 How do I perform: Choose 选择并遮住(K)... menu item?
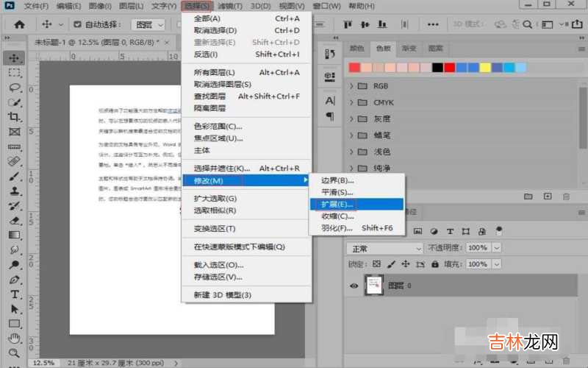(246, 169)
